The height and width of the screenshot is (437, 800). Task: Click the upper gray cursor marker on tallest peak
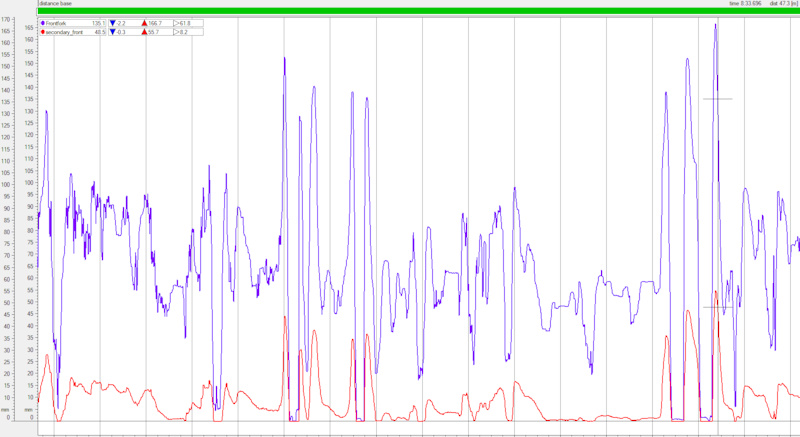coord(717,99)
